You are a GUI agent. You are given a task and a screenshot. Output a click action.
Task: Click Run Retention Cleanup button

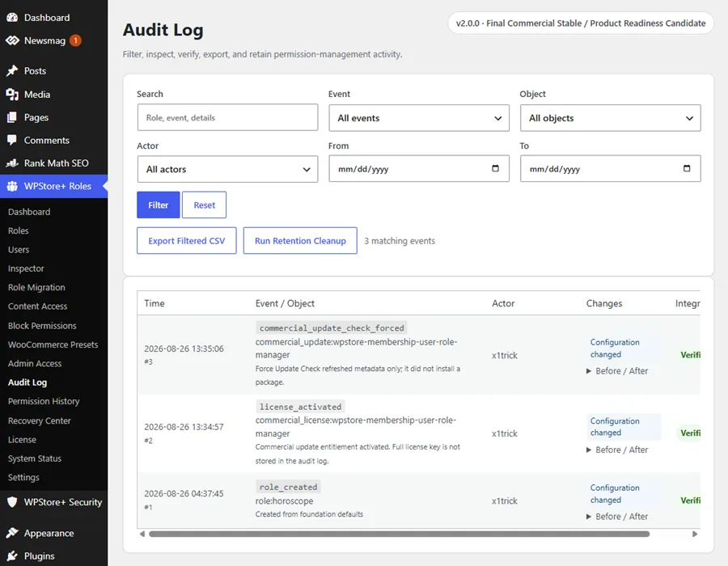coord(300,241)
